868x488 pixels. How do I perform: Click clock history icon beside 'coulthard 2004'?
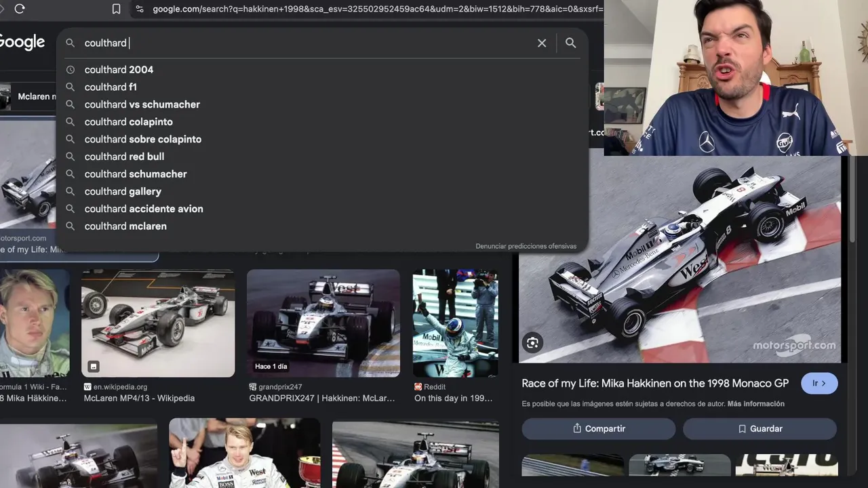[70, 70]
